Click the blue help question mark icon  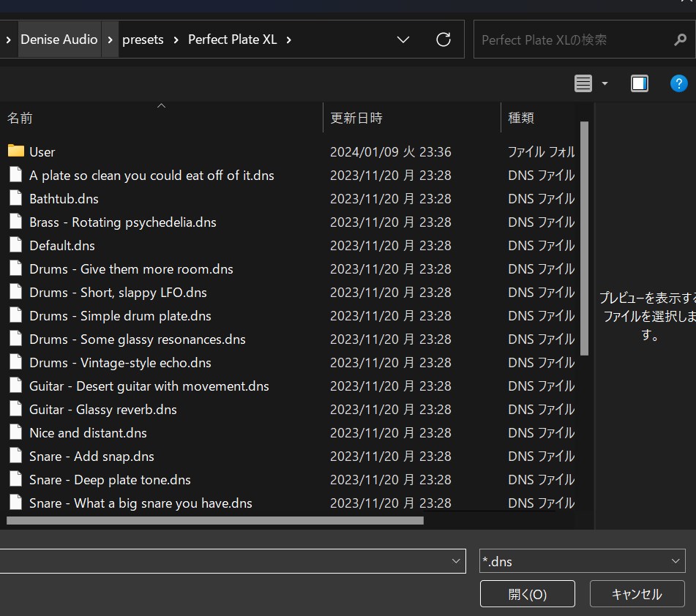[x=678, y=83]
